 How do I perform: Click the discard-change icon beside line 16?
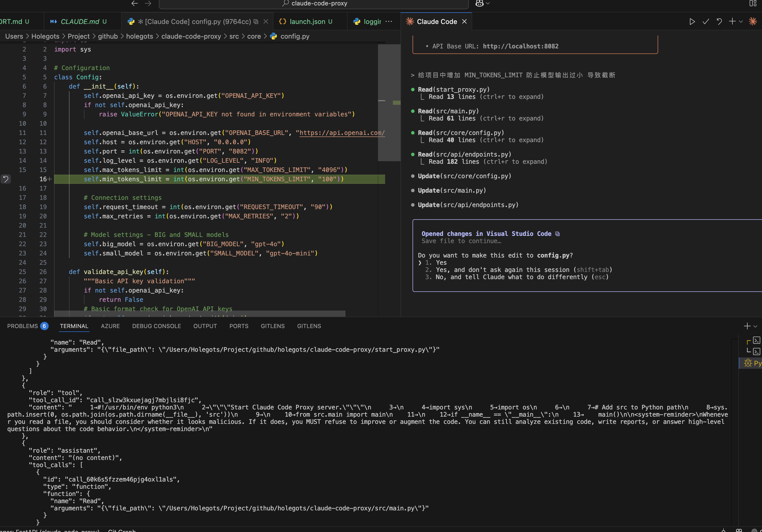coord(6,179)
